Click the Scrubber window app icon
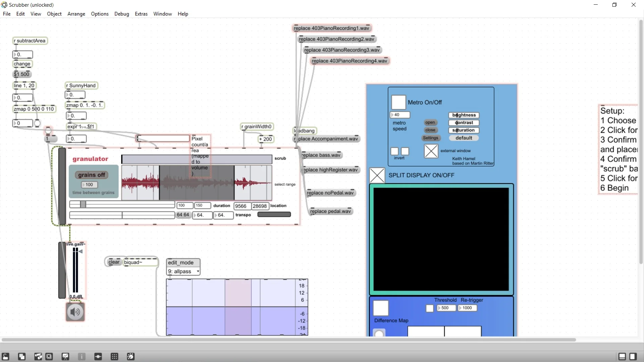 (4, 5)
